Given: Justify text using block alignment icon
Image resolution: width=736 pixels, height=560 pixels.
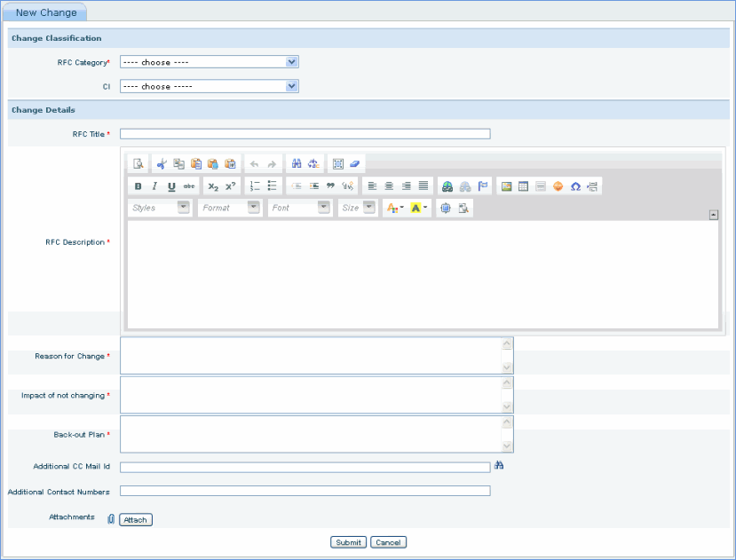Looking at the screenshot, I should (x=423, y=186).
